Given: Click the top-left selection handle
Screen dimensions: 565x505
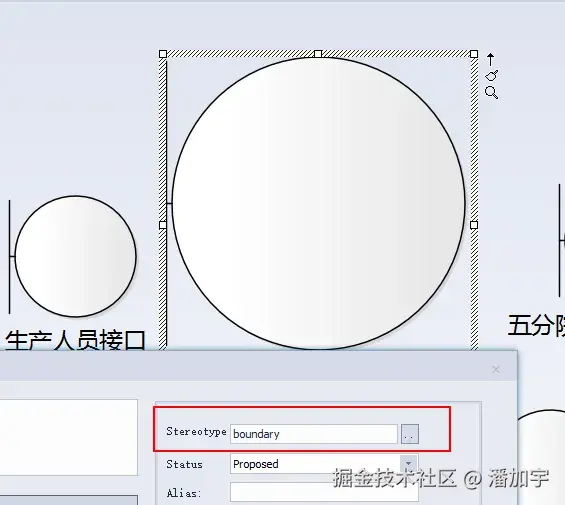Looking at the screenshot, I should (x=163, y=54).
